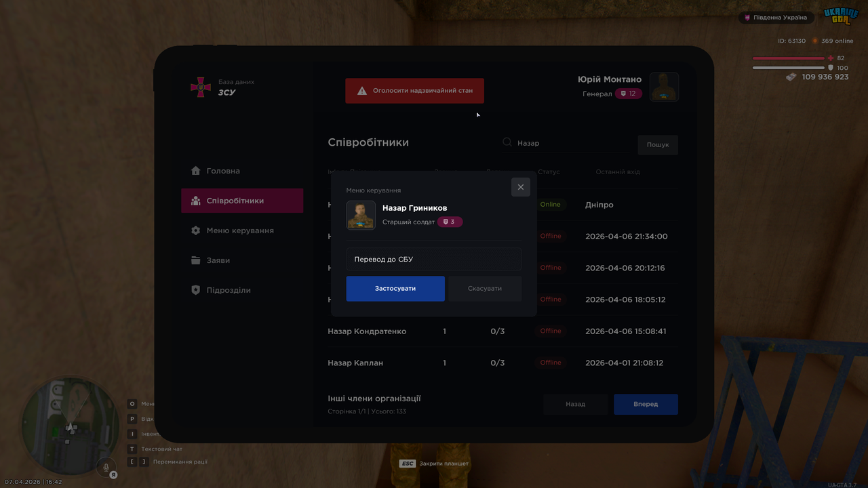The height and width of the screenshot is (488, 868).
Task: Click the P key hint icon
Action: click(x=132, y=419)
